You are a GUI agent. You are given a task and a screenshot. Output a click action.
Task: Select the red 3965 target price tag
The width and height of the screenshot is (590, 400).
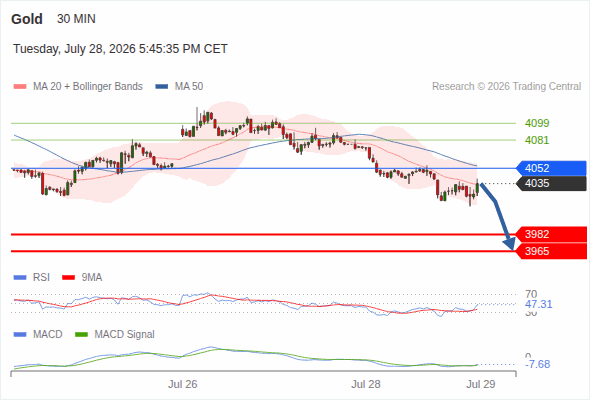[551, 251]
